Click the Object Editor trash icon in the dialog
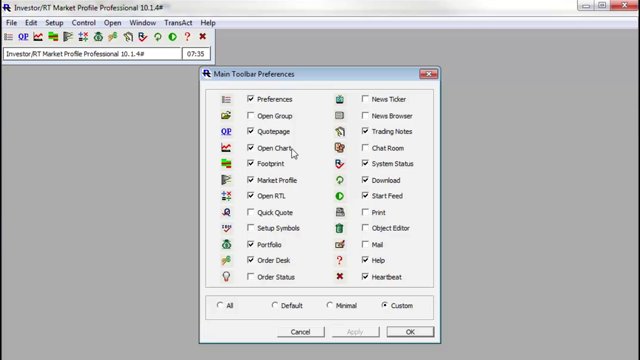The image size is (640, 360). (340, 228)
